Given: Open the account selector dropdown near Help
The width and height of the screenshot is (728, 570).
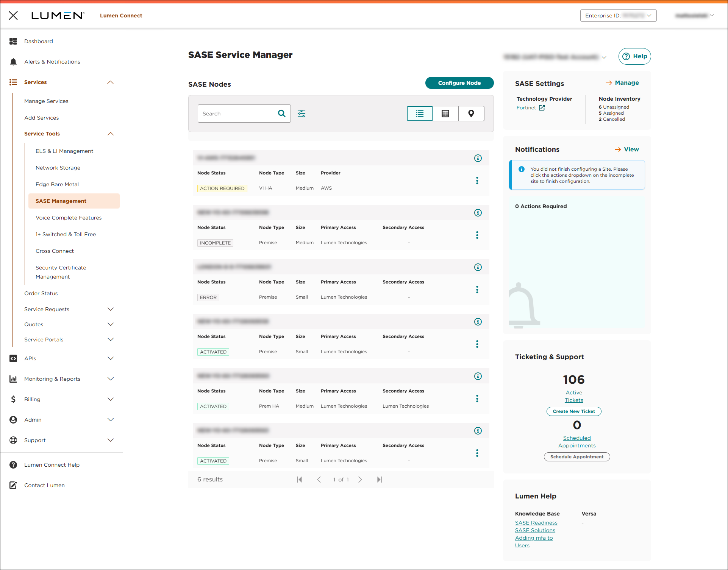Looking at the screenshot, I should (x=555, y=57).
